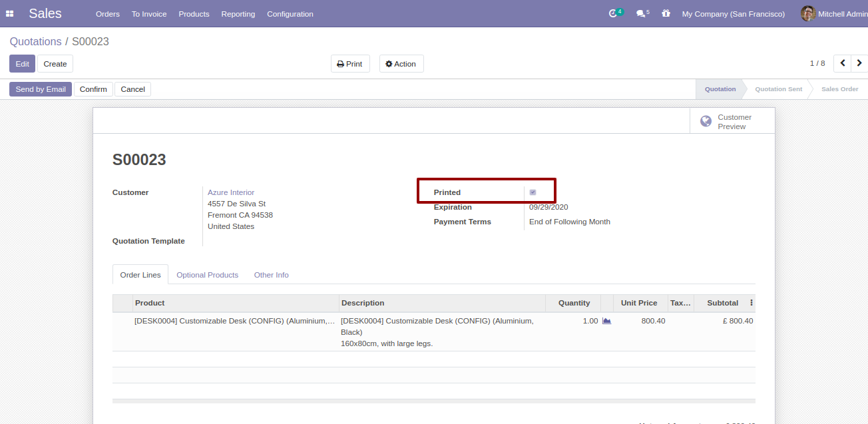Open the Action dropdown button

[x=401, y=64]
